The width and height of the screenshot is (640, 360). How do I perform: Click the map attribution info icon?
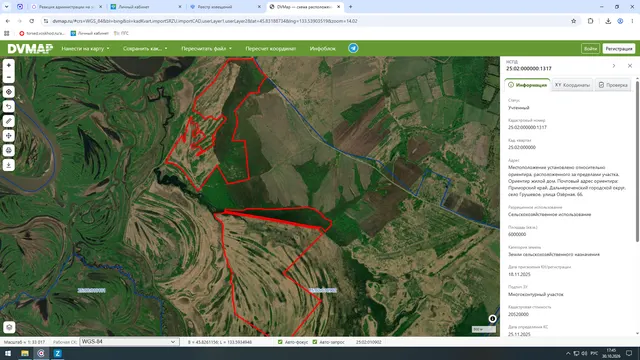[x=492, y=319]
